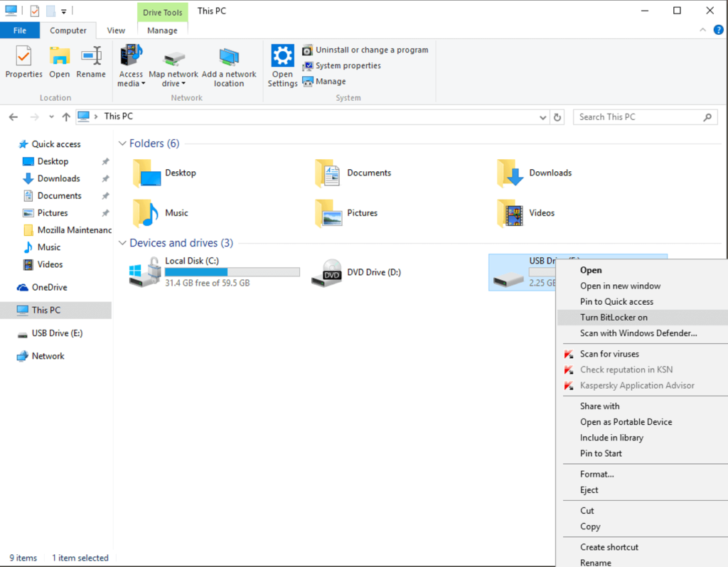
Task: Collapse the Folders section
Action: coord(122,143)
